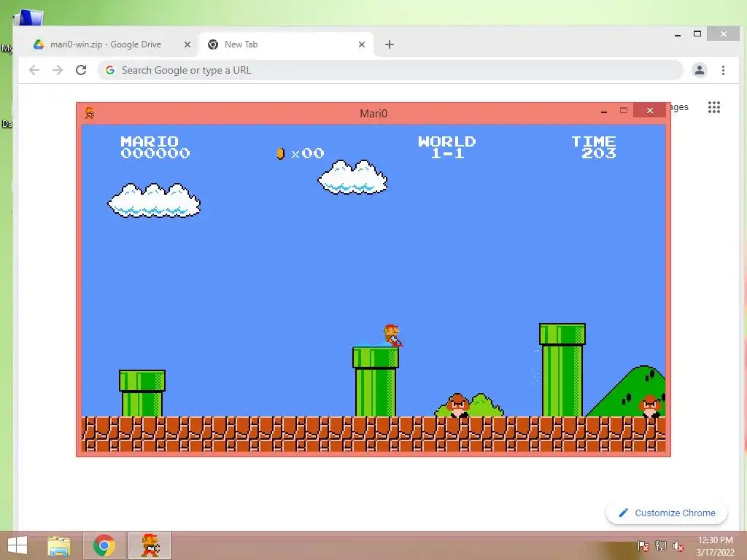The height and width of the screenshot is (560, 747).
Task: Click the short green pipe on the left
Action: 142,393
